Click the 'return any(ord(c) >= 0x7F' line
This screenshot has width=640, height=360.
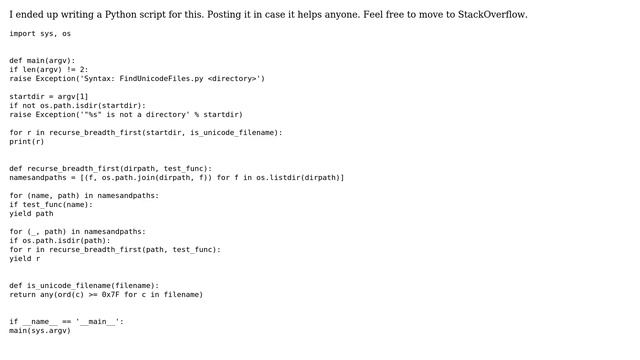pos(106,294)
